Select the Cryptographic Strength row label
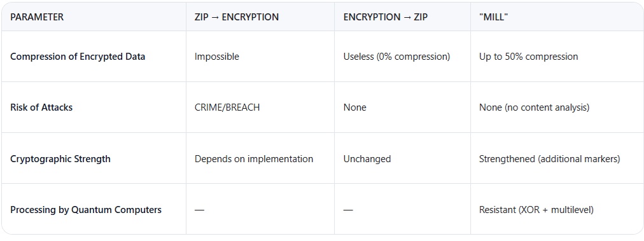 pos(60,159)
